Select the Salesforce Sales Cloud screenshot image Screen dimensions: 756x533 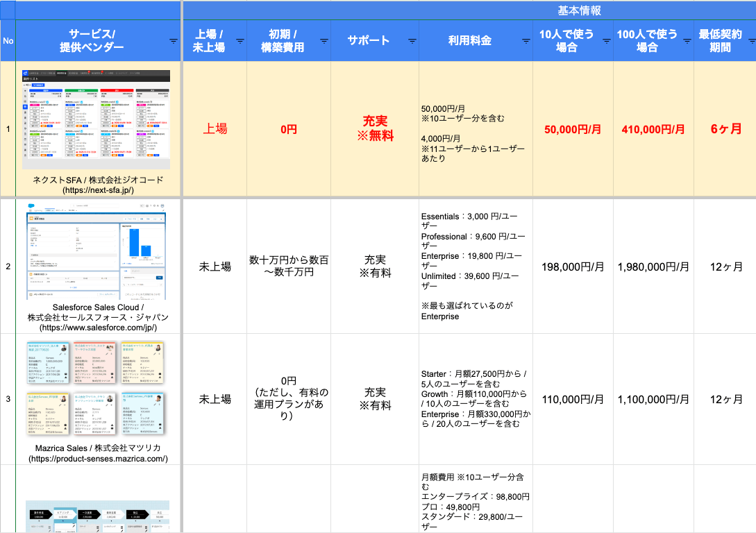96,250
